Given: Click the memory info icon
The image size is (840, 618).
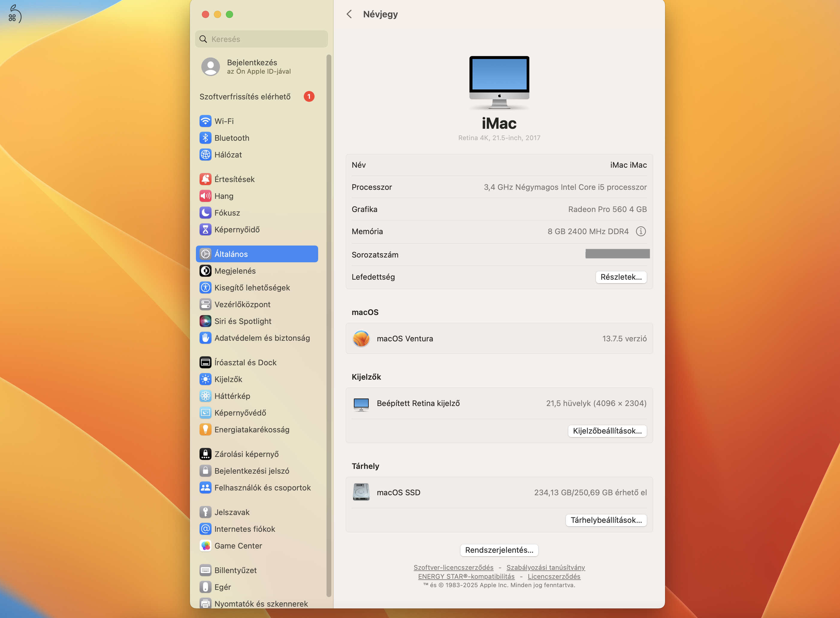Looking at the screenshot, I should pyautogui.click(x=641, y=231).
